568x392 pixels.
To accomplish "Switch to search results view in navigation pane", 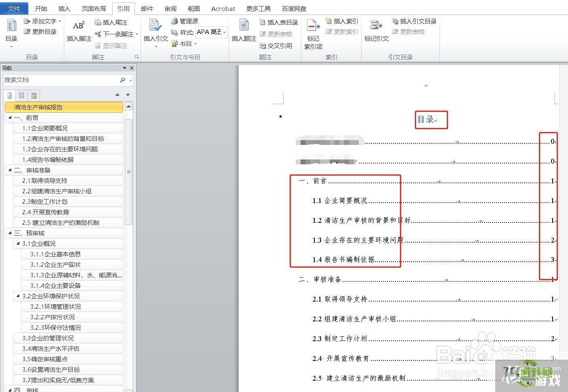I will (x=34, y=95).
